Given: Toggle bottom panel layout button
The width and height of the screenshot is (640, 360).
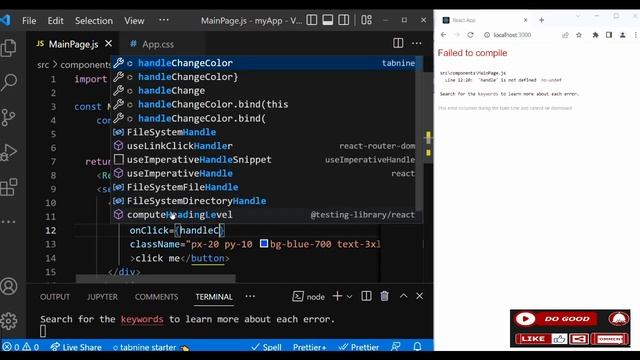Looking at the screenshot, I should pyautogui.click(x=328, y=20).
